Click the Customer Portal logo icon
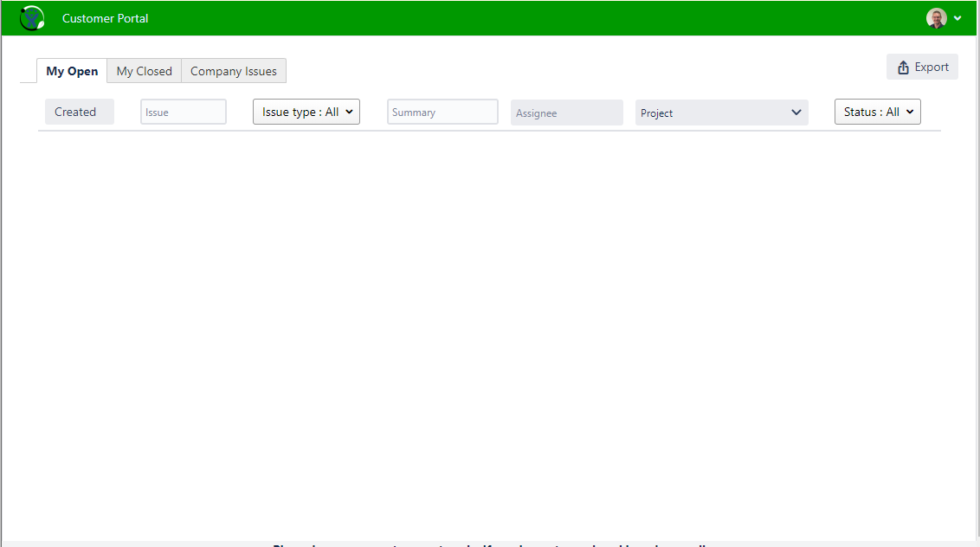The height and width of the screenshot is (547, 980). 32,18
